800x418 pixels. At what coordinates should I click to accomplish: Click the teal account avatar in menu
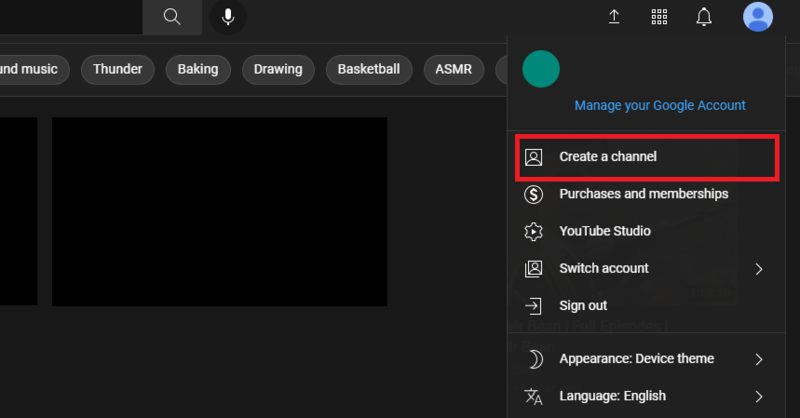pos(541,69)
